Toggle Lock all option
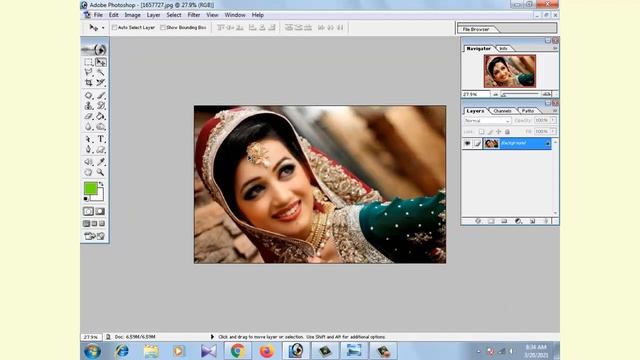The height and width of the screenshot is (360, 640). [507, 132]
